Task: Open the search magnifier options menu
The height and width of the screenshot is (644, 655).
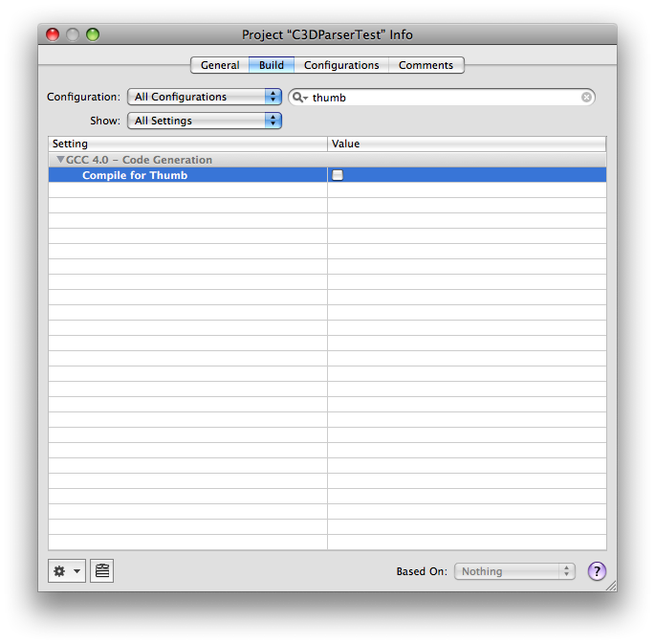Action: (x=299, y=98)
